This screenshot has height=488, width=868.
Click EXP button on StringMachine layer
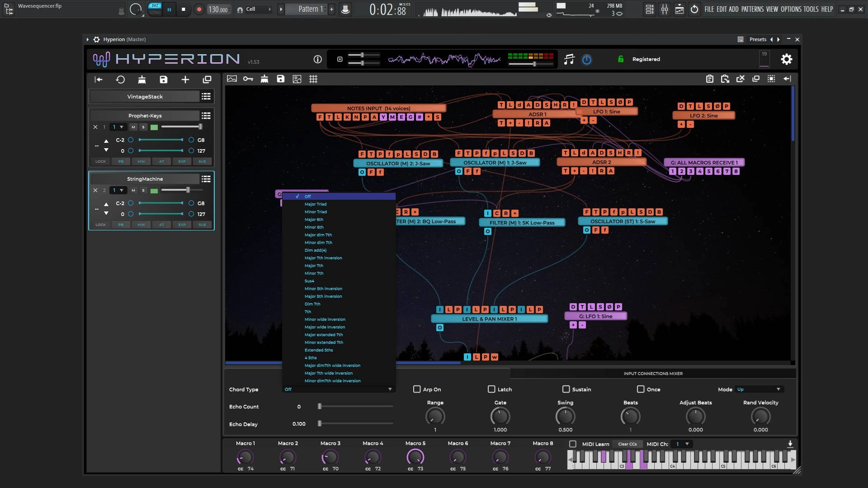(x=182, y=225)
